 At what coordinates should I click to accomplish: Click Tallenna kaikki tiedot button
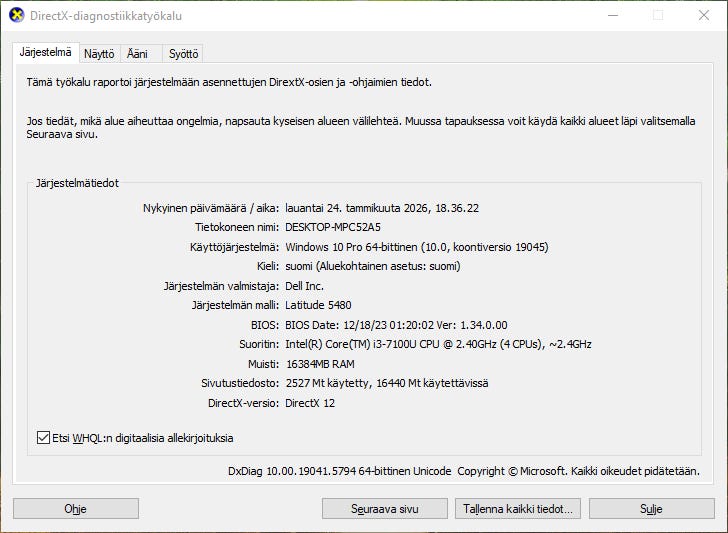click(x=518, y=509)
